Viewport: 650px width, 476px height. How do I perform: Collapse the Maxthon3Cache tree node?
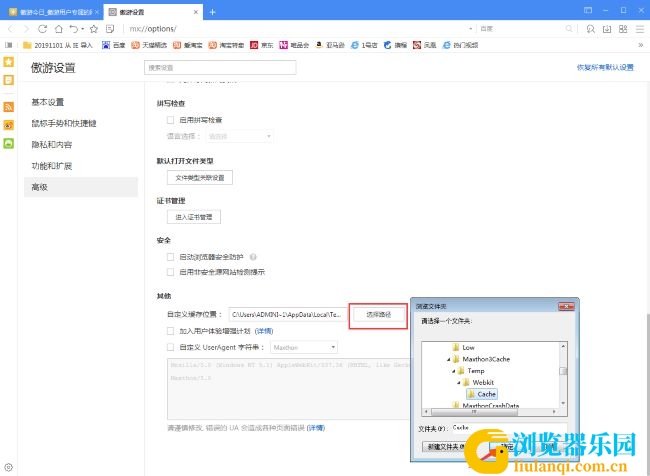[x=449, y=359]
